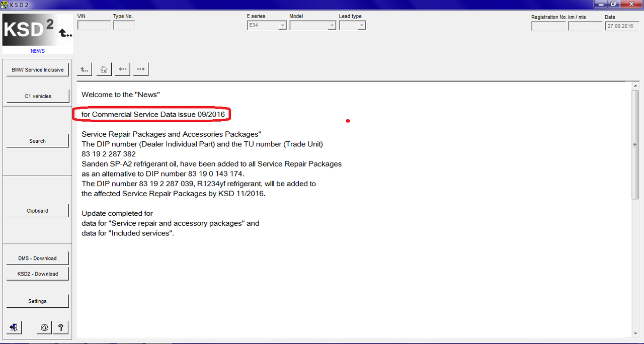Start KSD2 - Download

tap(38, 274)
